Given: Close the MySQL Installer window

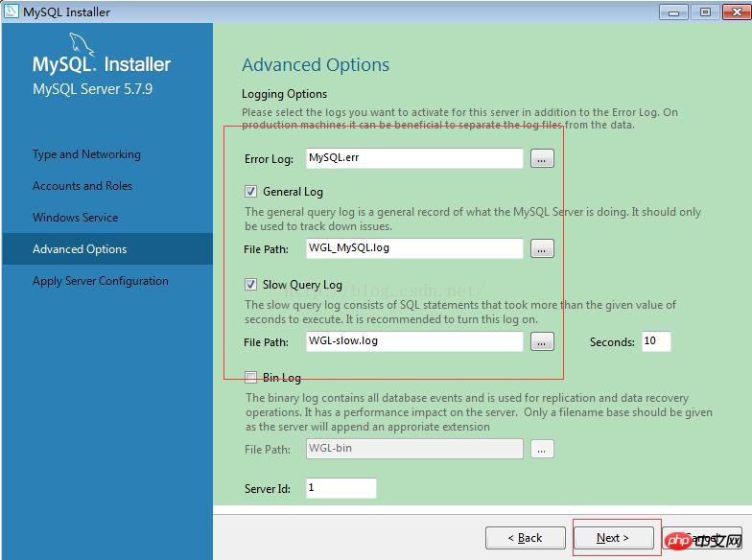Looking at the screenshot, I should click(737, 12).
